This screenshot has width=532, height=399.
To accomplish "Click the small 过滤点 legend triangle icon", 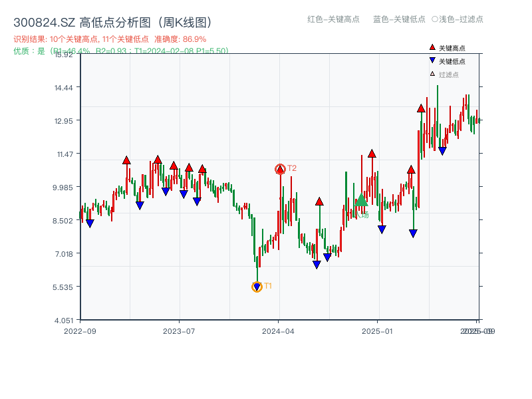I will 432,74.
